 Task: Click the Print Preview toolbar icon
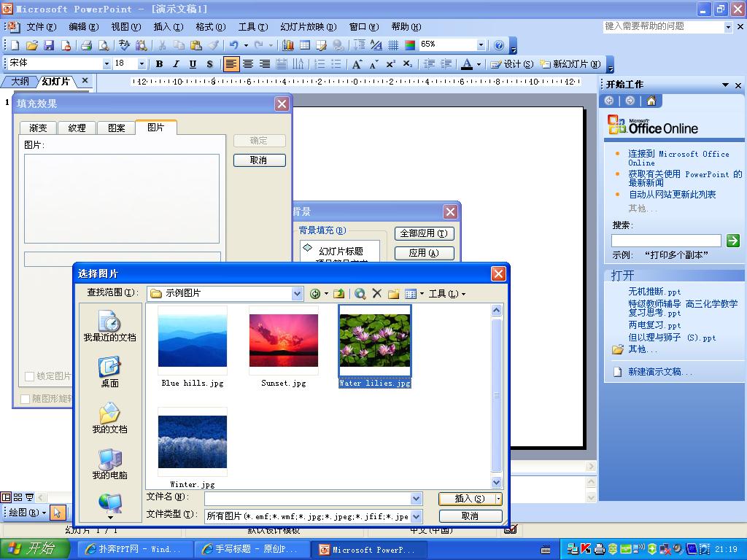[103, 45]
